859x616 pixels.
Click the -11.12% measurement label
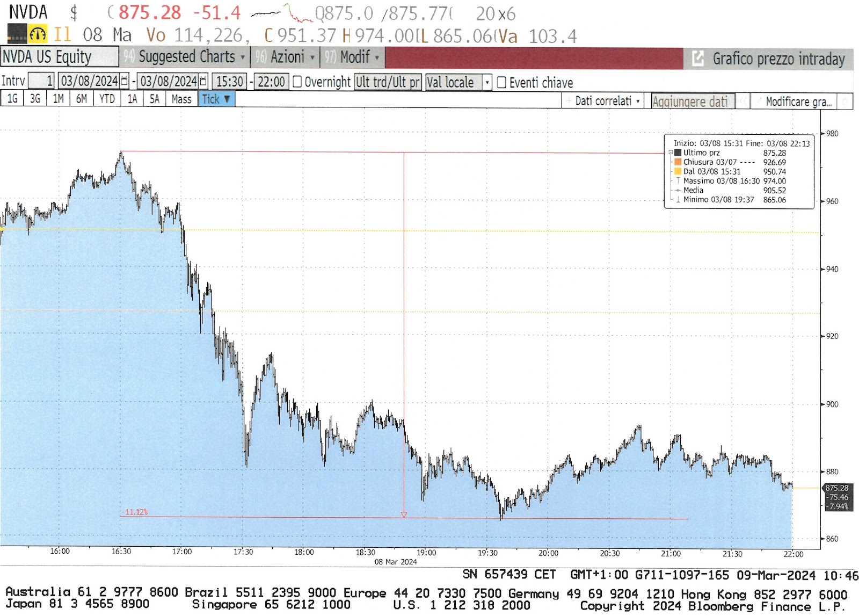coord(134,512)
